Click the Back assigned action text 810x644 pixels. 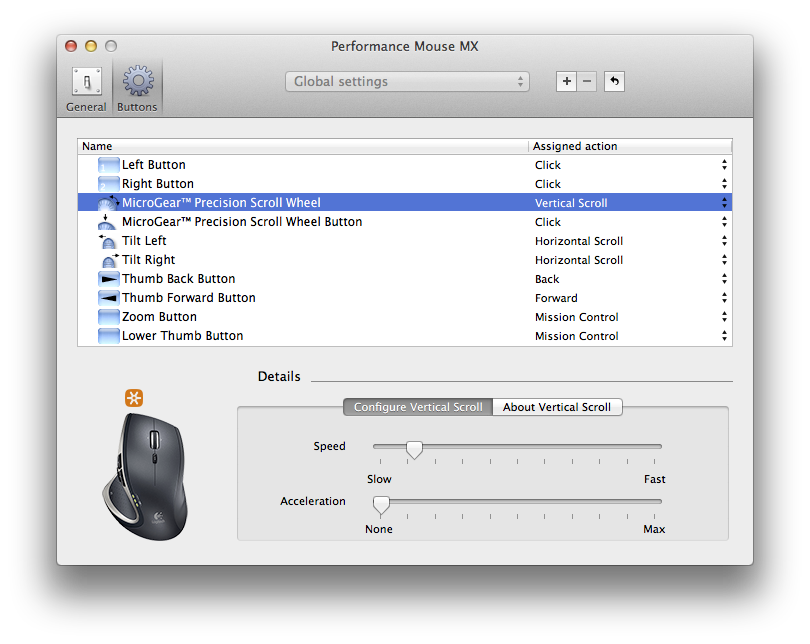click(547, 279)
